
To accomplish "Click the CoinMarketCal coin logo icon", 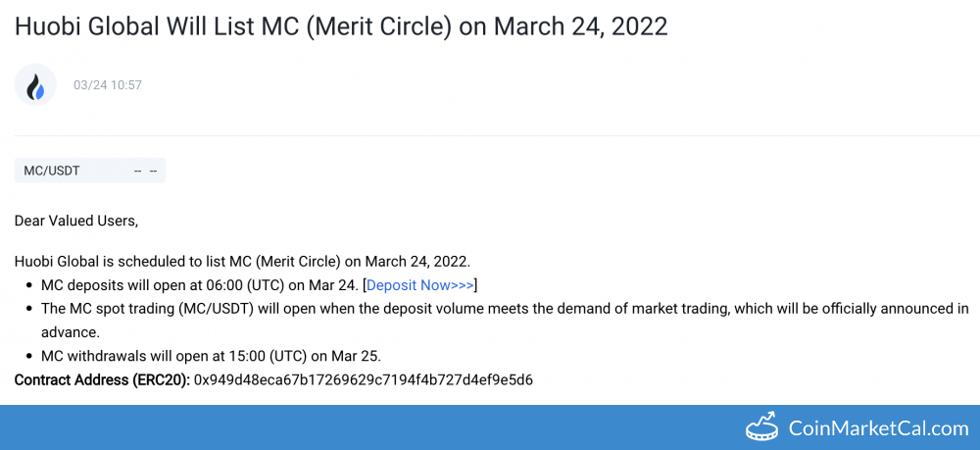I will tap(761, 426).
